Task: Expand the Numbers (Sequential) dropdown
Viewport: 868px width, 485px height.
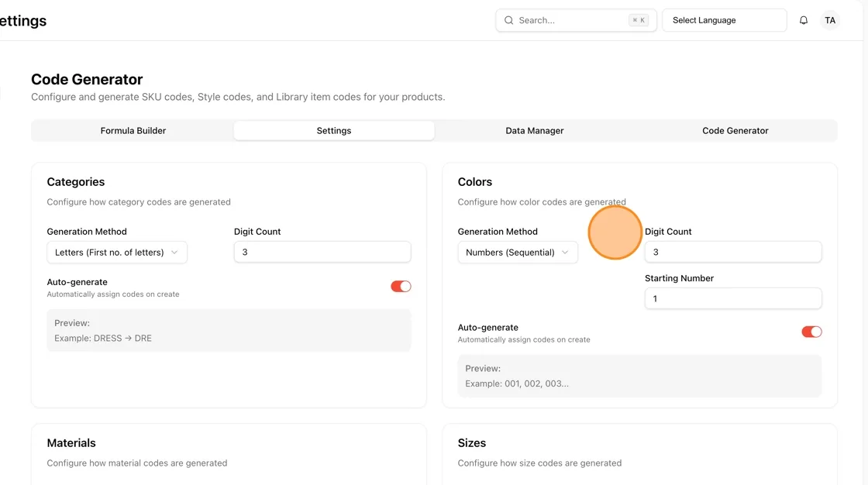Action: coord(518,253)
